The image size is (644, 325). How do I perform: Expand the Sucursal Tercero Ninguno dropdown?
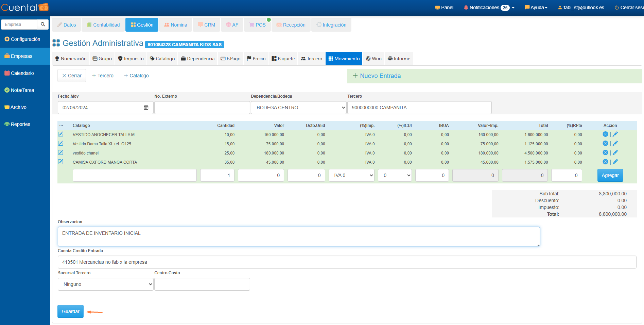click(x=106, y=284)
